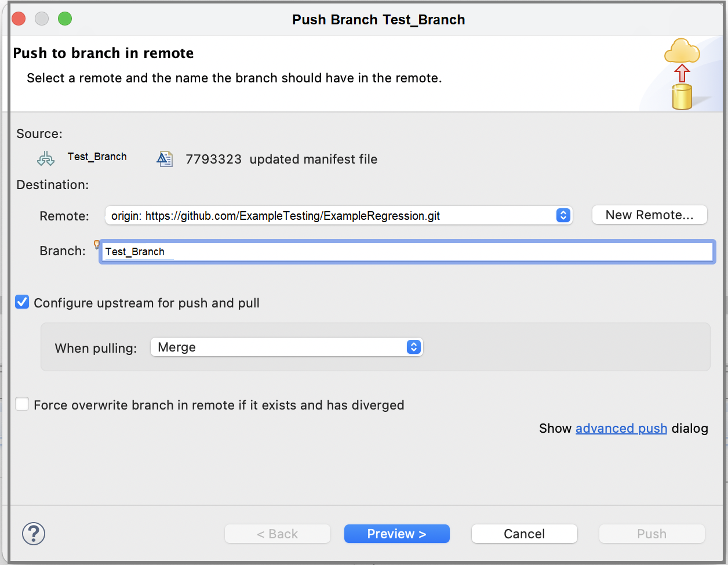The height and width of the screenshot is (565, 728).
Task: Uncheck Configure upstream for push and pull
Action: (22, 302)
